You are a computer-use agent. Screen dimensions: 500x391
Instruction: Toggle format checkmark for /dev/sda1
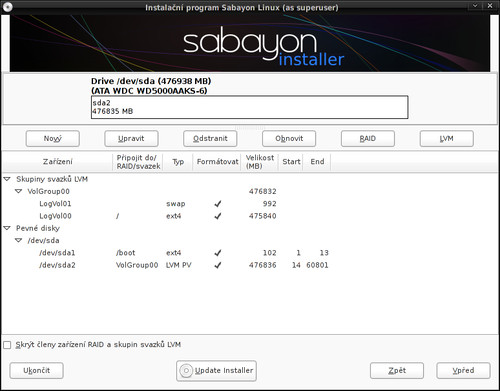coord(218,253)
